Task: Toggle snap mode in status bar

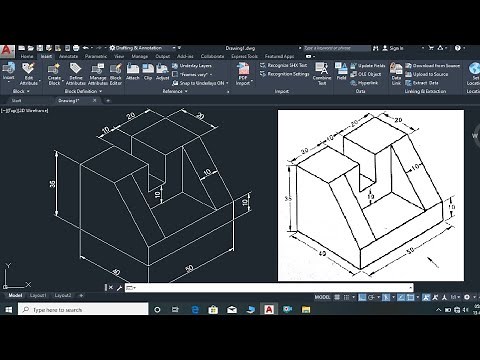Action: tap(346, 297)
